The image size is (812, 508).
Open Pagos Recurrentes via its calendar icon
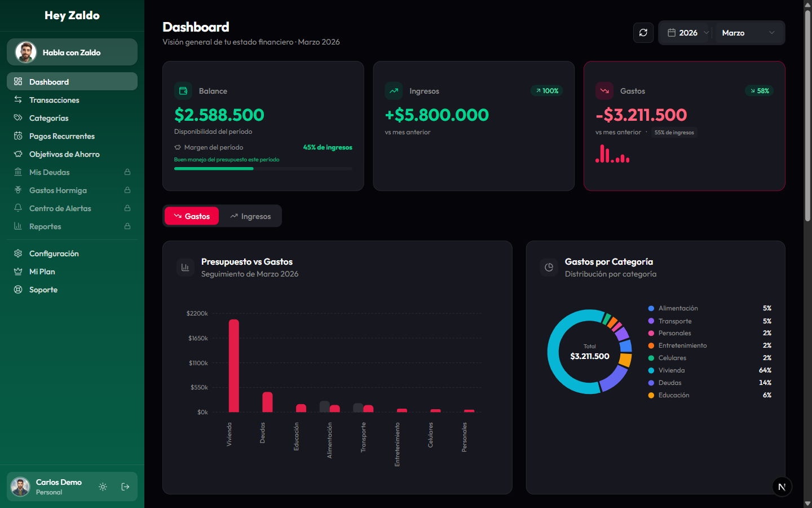click(x=17, y=136)
